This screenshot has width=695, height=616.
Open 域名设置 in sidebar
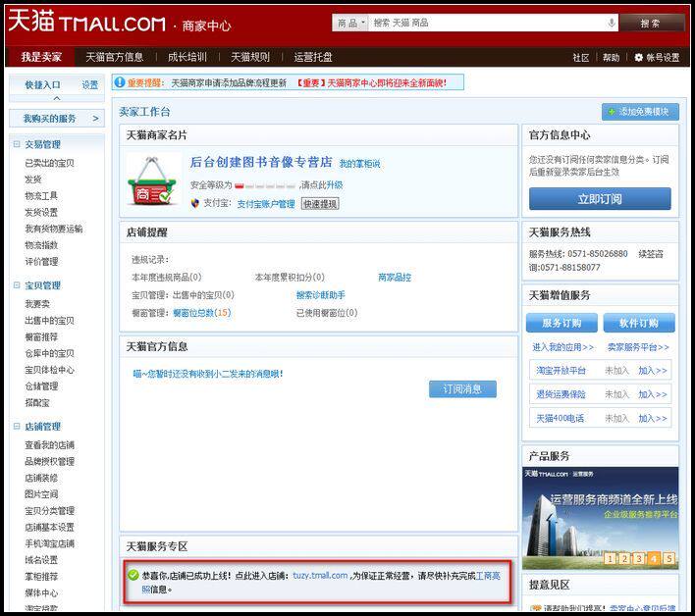(x=41, y=560)
